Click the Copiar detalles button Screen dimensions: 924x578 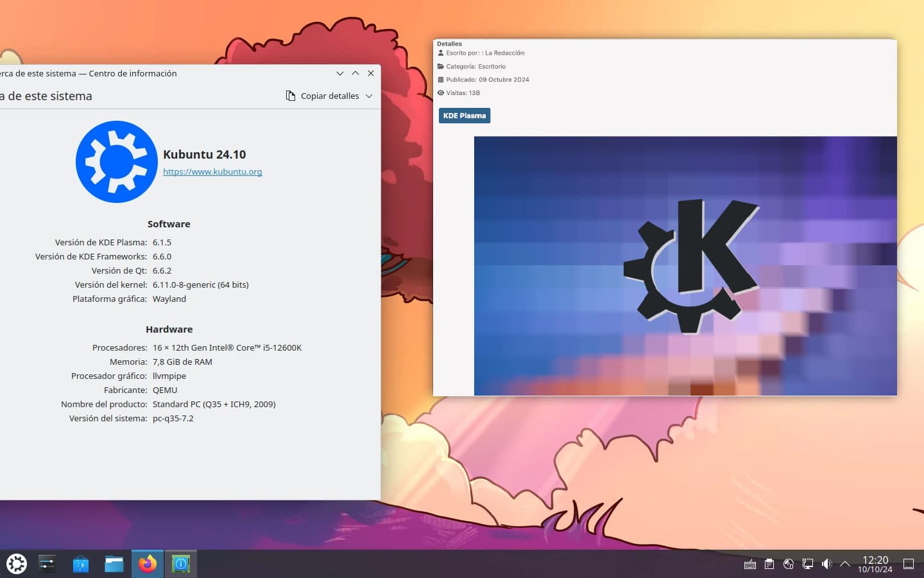[323, 96]
